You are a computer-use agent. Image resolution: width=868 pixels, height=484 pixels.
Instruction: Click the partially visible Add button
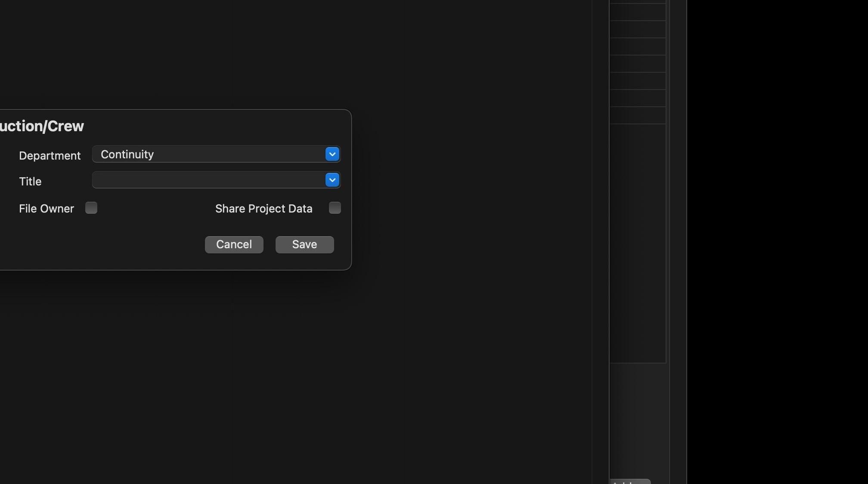(630, 481)
